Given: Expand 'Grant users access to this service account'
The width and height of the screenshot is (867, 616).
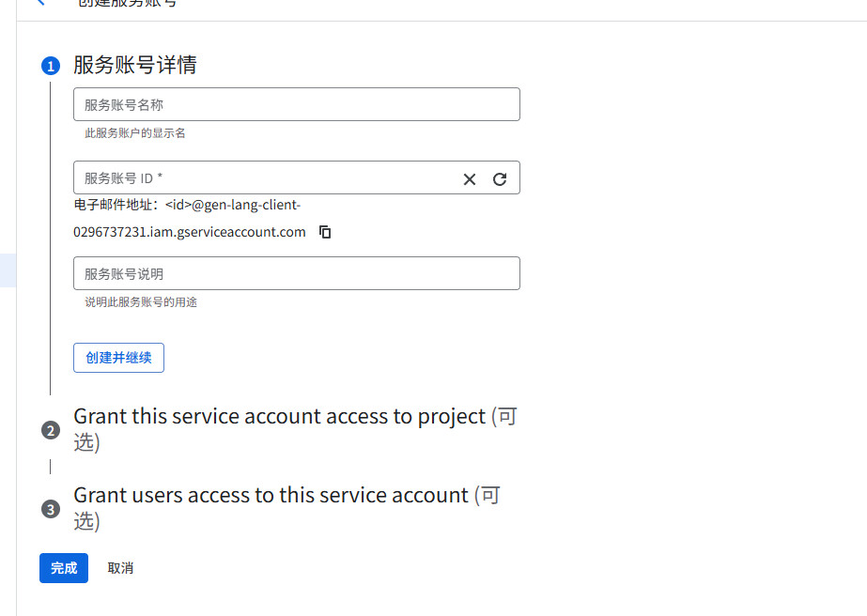Looking at the screenshot, I should click(271, 496).
